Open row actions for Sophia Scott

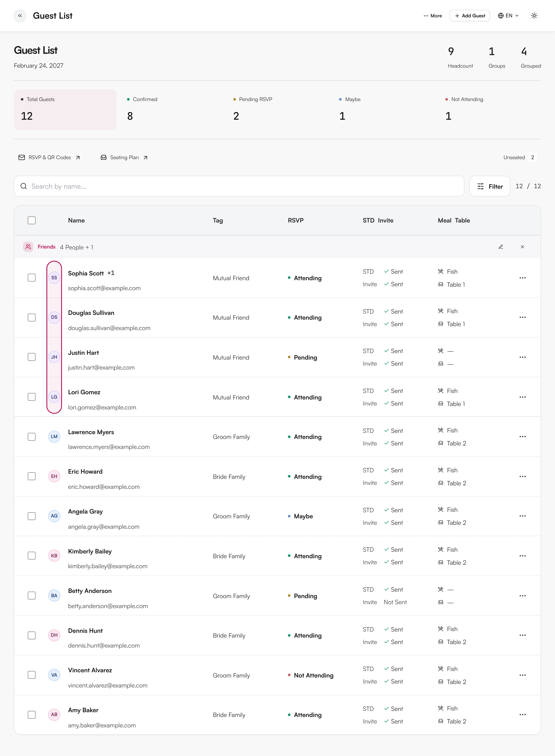(522, 278)
